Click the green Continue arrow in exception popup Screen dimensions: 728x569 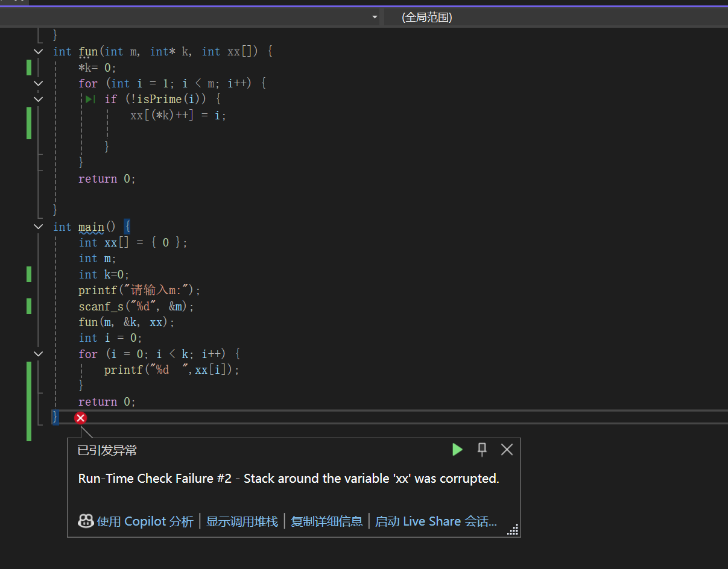click(x=457, y=449)
